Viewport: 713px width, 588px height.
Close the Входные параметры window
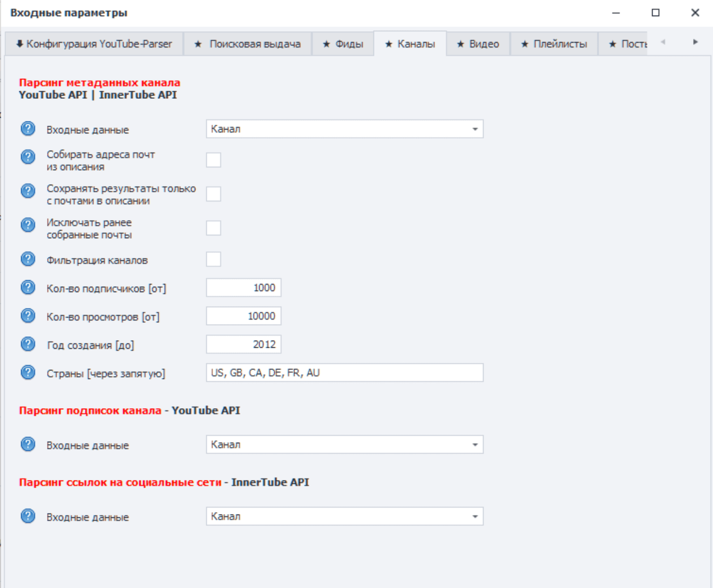pos(695,12)
